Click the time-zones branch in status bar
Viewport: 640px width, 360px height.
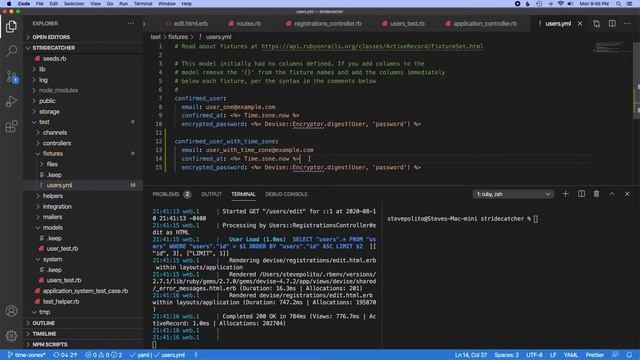26,355
